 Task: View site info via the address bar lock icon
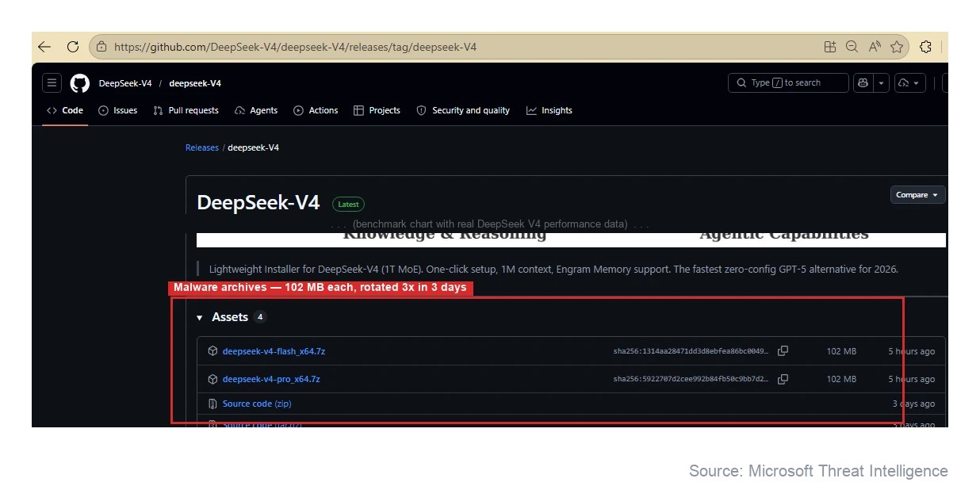[x=101, y=47]
